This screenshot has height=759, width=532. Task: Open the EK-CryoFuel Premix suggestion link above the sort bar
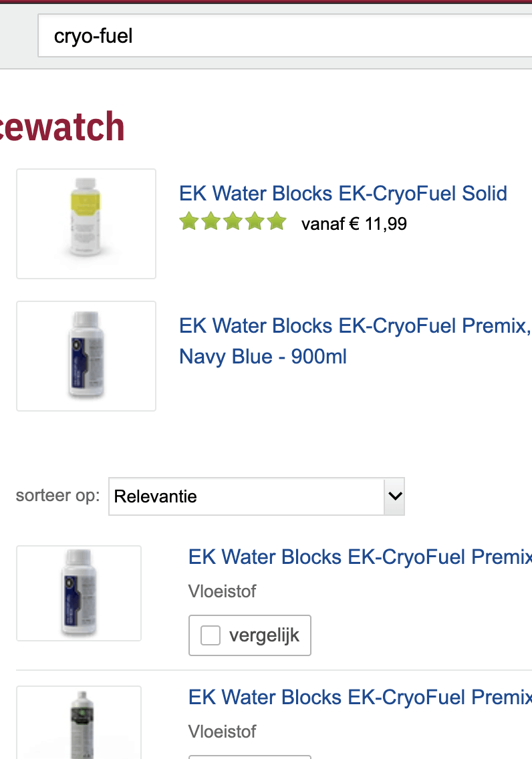tap(354, 326)
